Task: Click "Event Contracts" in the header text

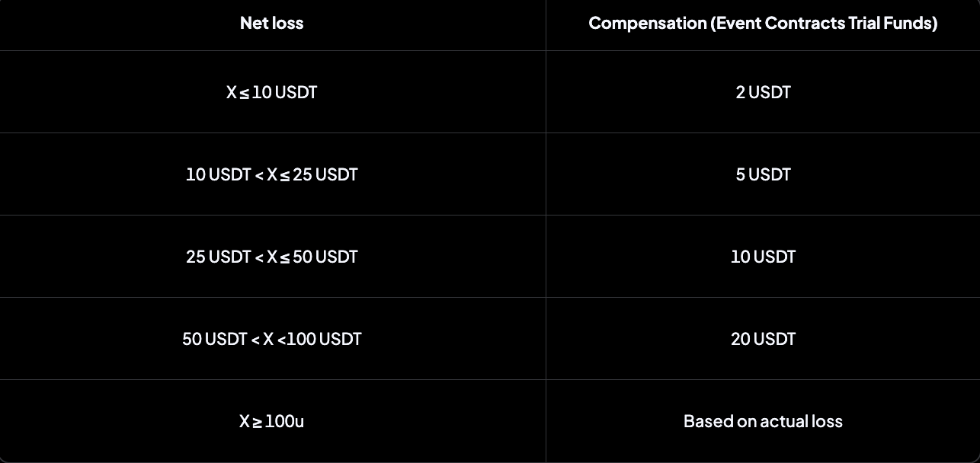Action: pos(777,24)
